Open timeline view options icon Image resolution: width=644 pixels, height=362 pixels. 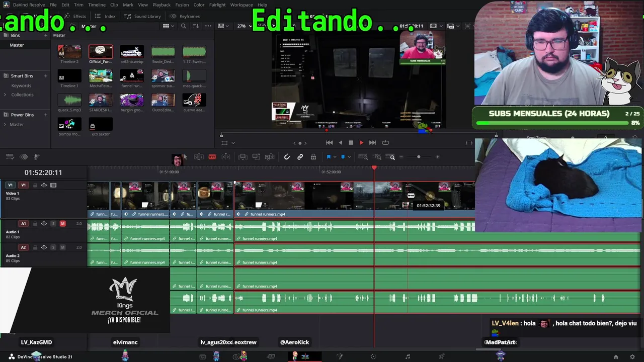(10, 157)
